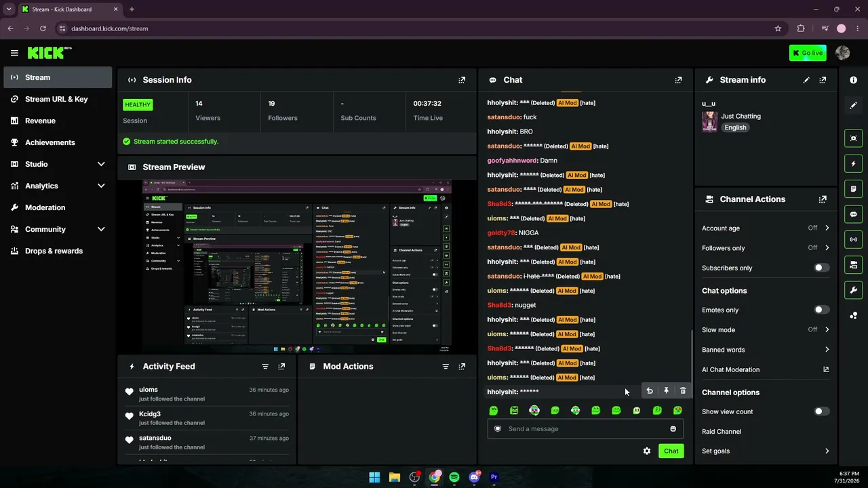Pop out the Stream info panel
Viewport: 868px width, 488px height.
(x=823, y=80)
